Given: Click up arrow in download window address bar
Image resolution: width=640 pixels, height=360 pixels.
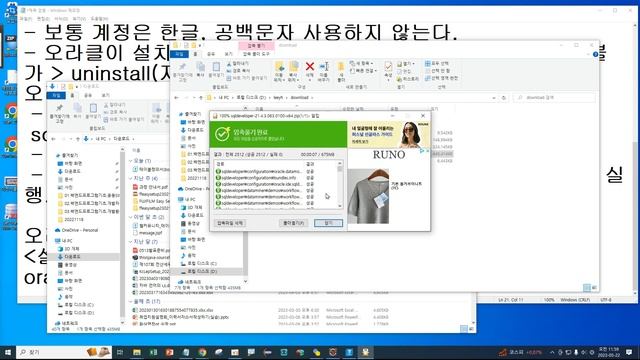Looking at the screenshot, I should (x=201, y=98).
